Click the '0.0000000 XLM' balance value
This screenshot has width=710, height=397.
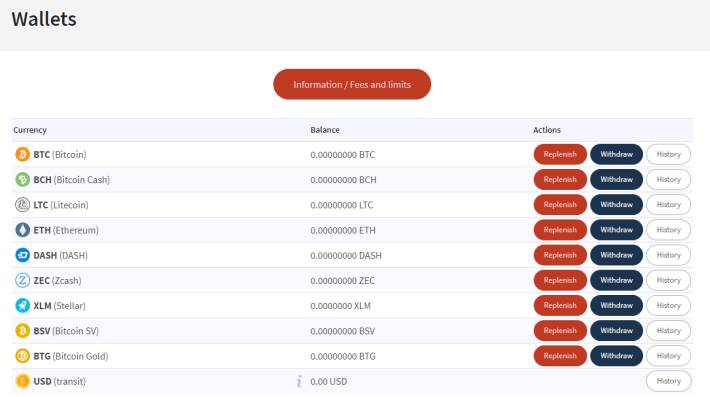point(341,306)
